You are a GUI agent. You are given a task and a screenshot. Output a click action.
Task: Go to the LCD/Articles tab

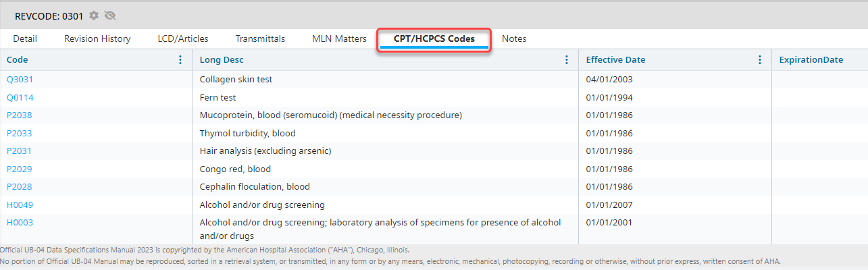[x=183, y=39]
